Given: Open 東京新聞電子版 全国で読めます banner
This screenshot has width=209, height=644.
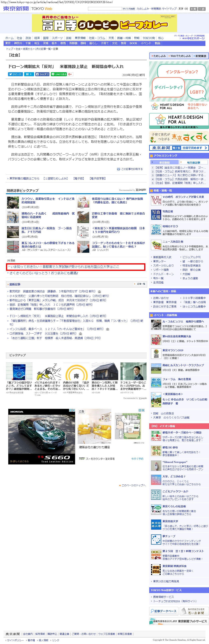Looking at the screenshot, I should (179, 148).
